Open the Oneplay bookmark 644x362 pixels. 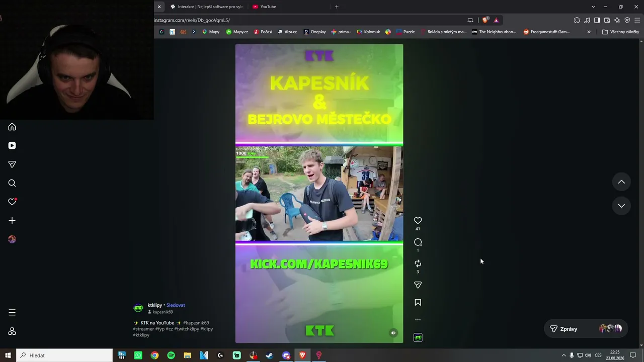click(x=314, y=32)
